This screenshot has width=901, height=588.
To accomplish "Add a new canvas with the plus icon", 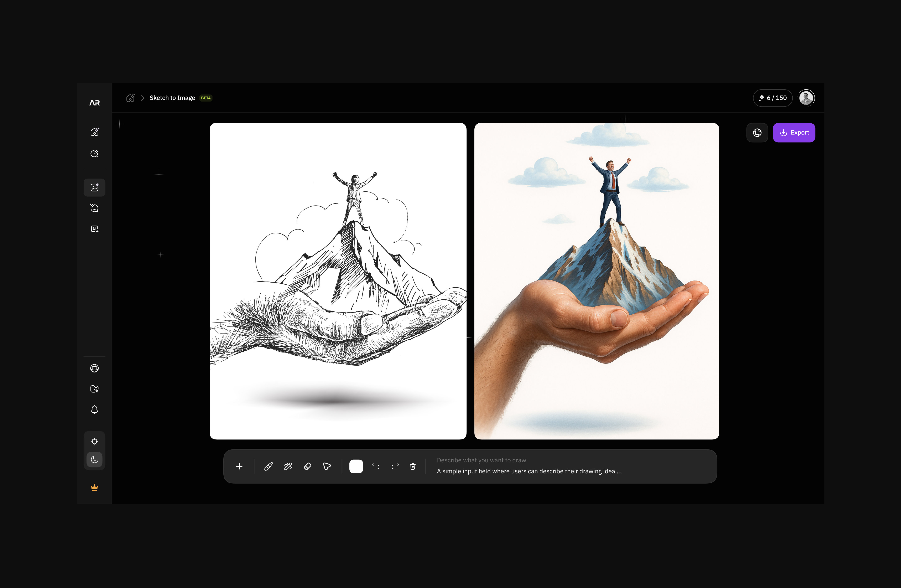I will (239, 466).
